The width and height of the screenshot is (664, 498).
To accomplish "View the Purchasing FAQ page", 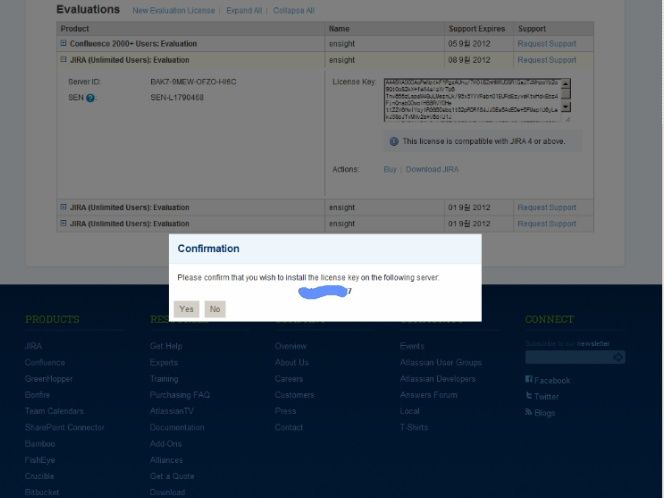I will [180, 395].
